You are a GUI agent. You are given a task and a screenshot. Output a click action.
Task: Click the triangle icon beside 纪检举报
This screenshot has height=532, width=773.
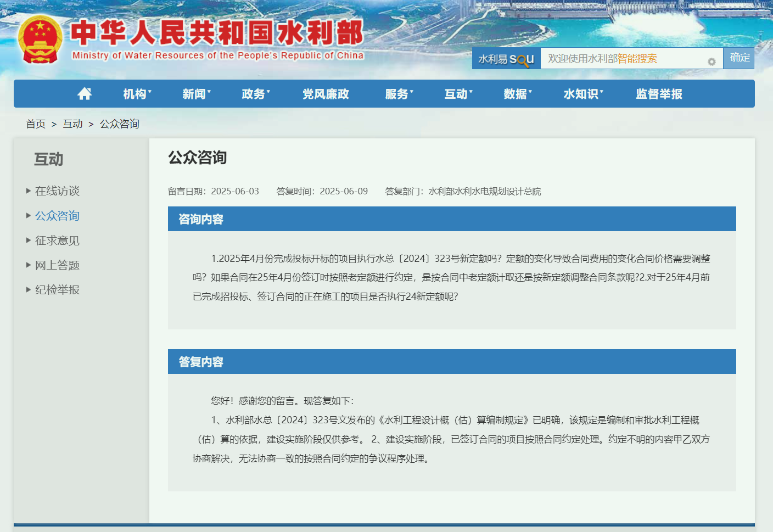(28, 289)
